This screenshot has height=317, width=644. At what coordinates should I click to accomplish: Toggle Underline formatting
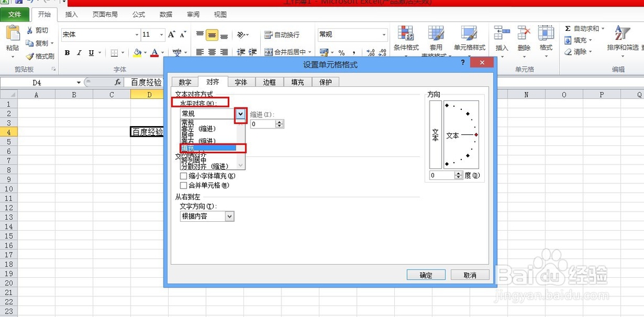pyautogui.click(x=91, y=53)
